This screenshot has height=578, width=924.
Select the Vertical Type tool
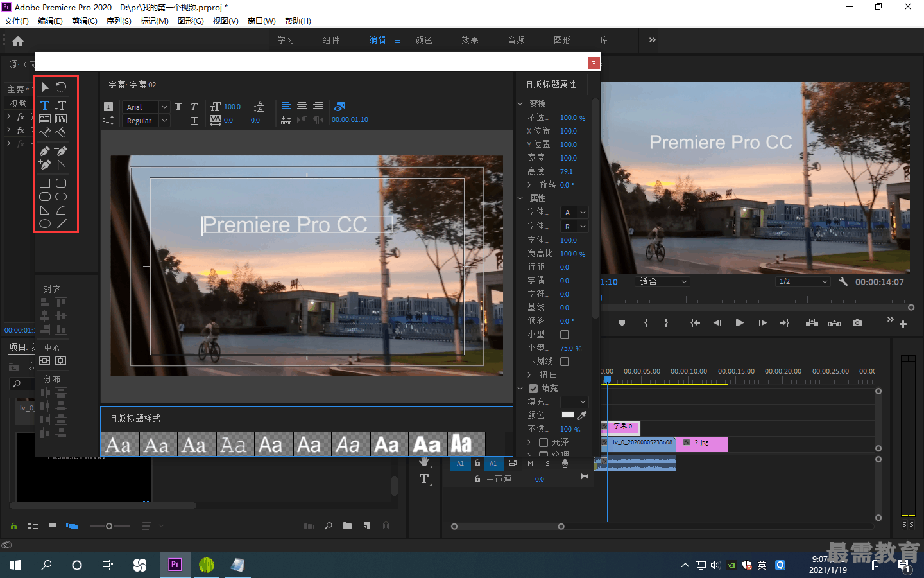[x=61, y=105]
